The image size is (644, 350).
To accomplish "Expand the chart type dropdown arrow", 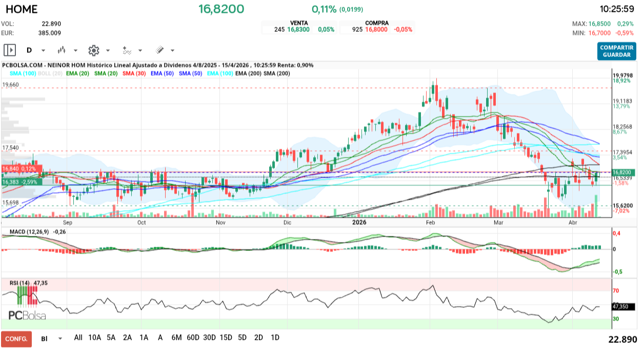I will pos(76,50).
